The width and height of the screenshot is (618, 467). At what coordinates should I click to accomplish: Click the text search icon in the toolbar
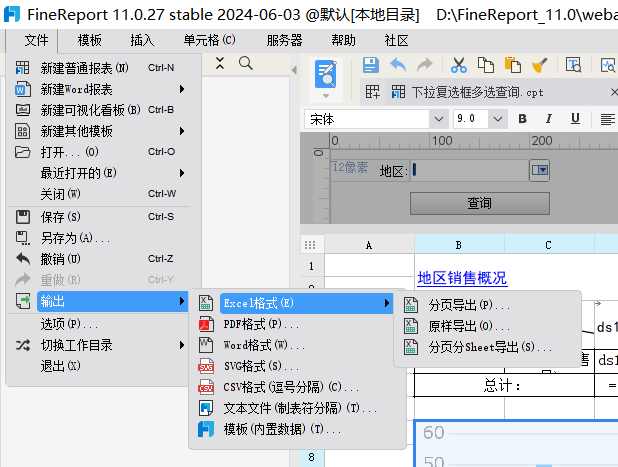click(x=573, y=65)
